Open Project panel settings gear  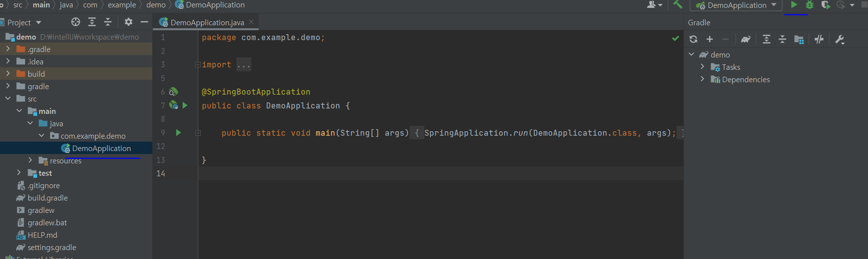129,22
